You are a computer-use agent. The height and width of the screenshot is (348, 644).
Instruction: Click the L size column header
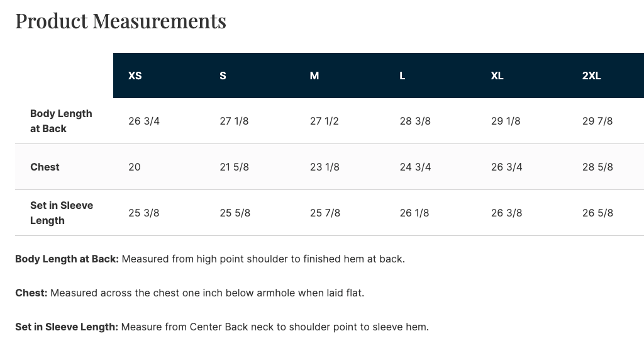point(402,76)
